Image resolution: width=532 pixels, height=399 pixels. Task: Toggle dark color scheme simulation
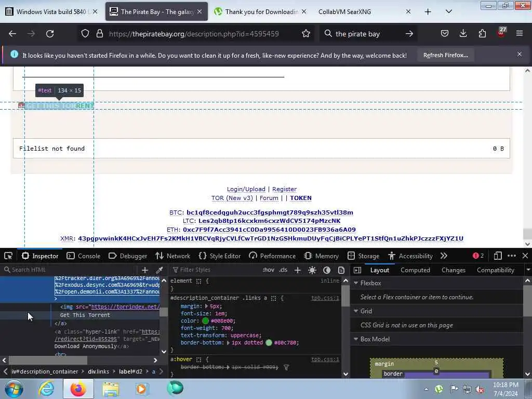pos(327,270)
